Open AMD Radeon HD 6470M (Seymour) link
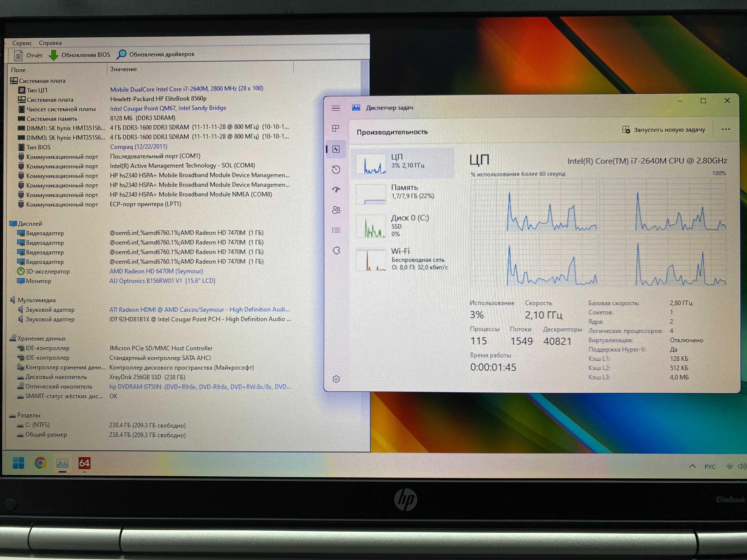The width and height of the screenshot is (747, 560). click(x=156, y=271)
